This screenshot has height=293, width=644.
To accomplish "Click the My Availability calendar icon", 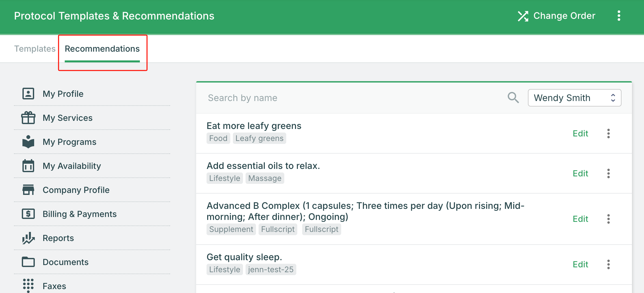I will click(28, 166).
